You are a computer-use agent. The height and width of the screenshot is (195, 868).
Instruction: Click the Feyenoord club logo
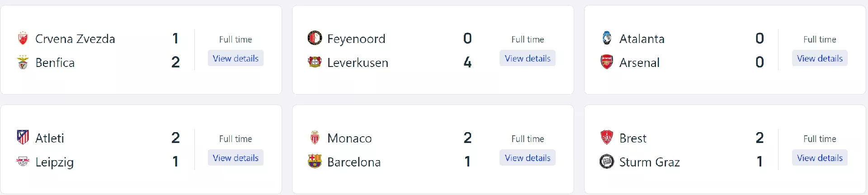[315, 38]
